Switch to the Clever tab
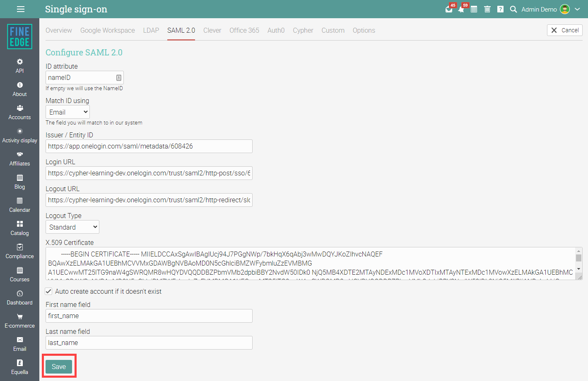The image size is (588, 381). [x=212, y=30]
